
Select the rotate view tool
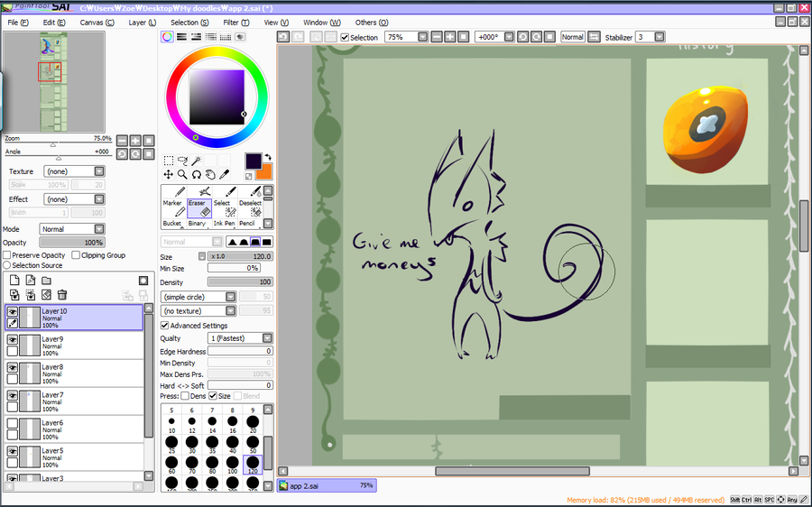197,174
